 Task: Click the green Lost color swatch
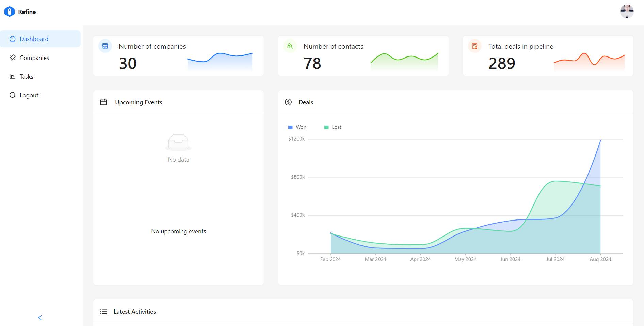[x=326, y=127]
